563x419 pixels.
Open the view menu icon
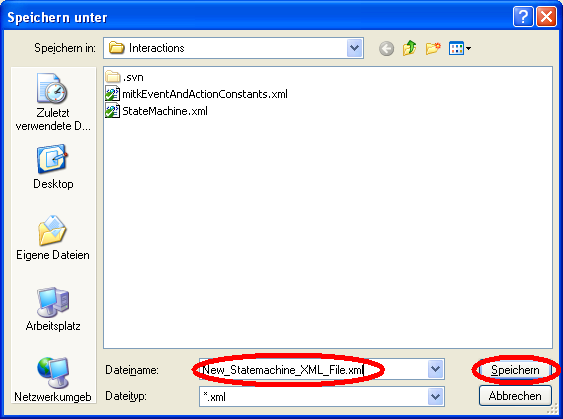pyautogui.click(x=460, y=48)
